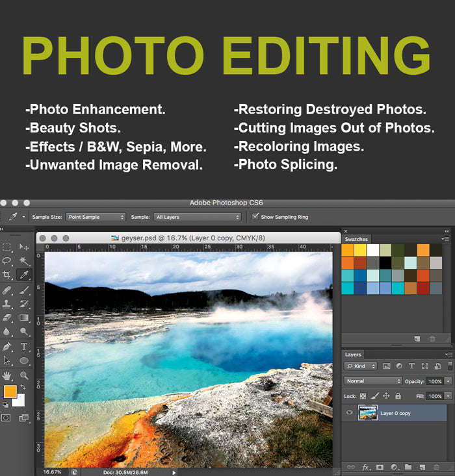Click the layer style fx icon
The width and height of the screenshot is (455, 476).
click(366, 467)
